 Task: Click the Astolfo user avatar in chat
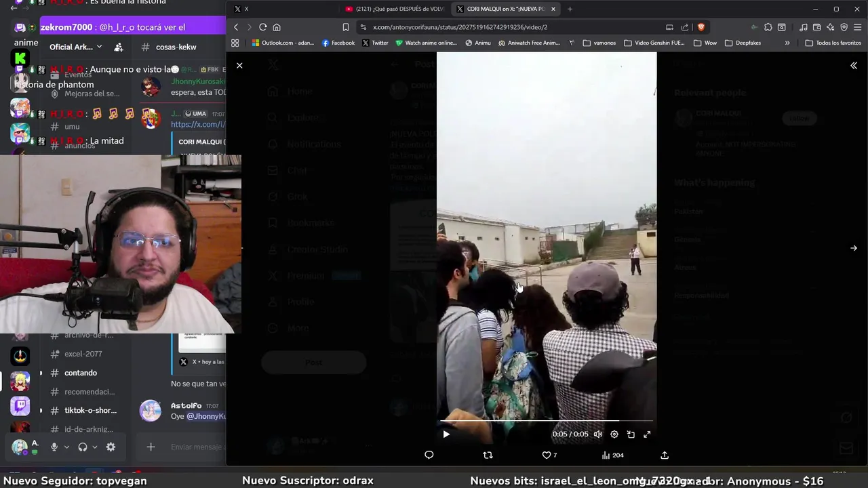pyautogui.click(x=151, y=410)
